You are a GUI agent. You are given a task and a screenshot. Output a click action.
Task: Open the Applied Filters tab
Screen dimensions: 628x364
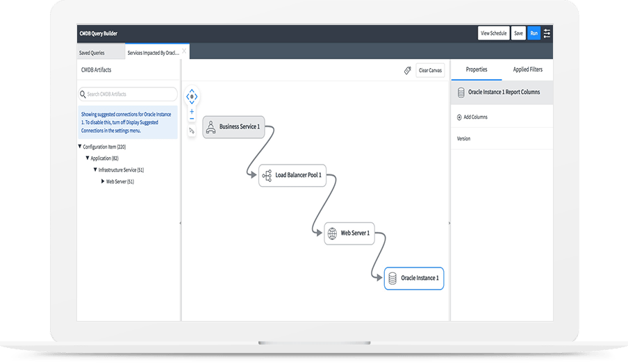point(527,69)
